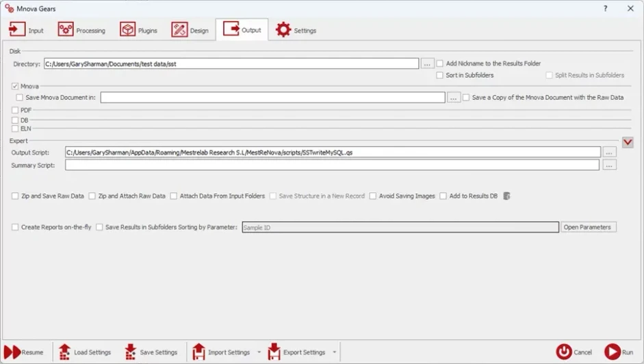644x364 pixels.
Task: Uncheck the Mnova output checkbox
Action: click(x=15, y=86)
